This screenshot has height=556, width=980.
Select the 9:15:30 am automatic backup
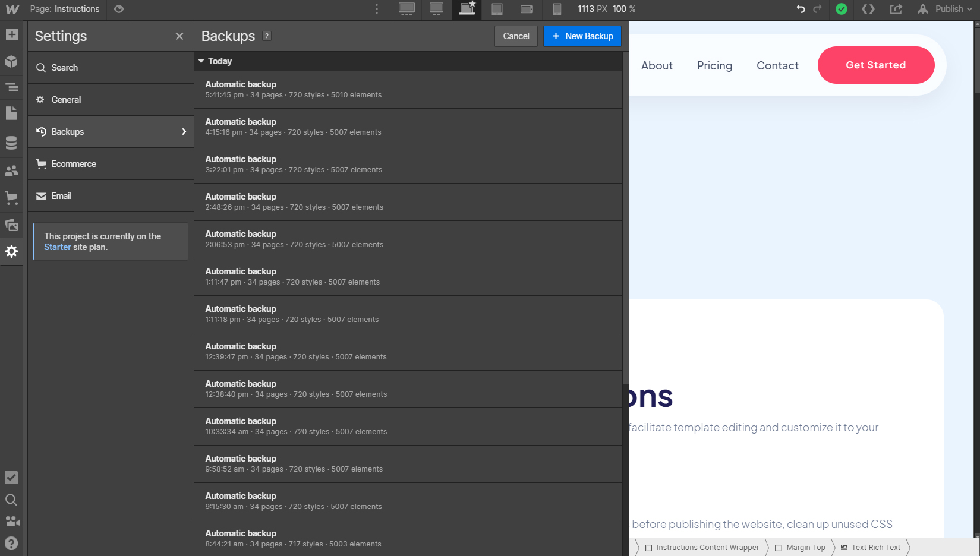[408, 501]
